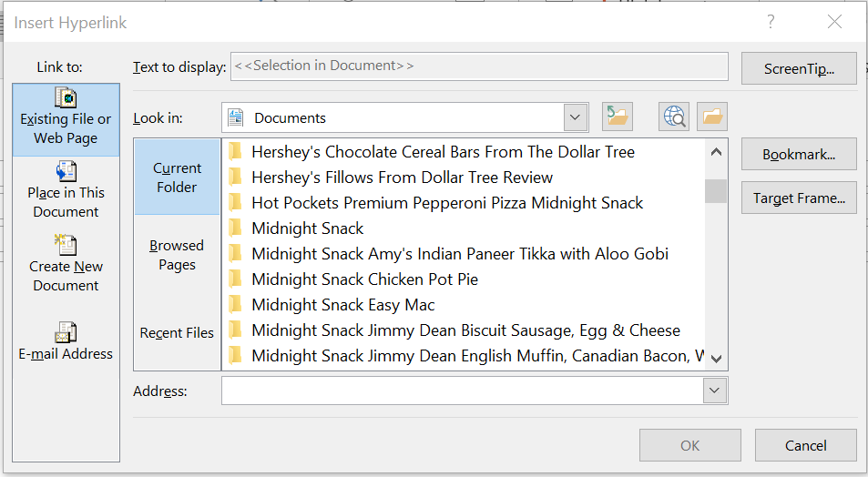Click the ScreenTip button

799,68
